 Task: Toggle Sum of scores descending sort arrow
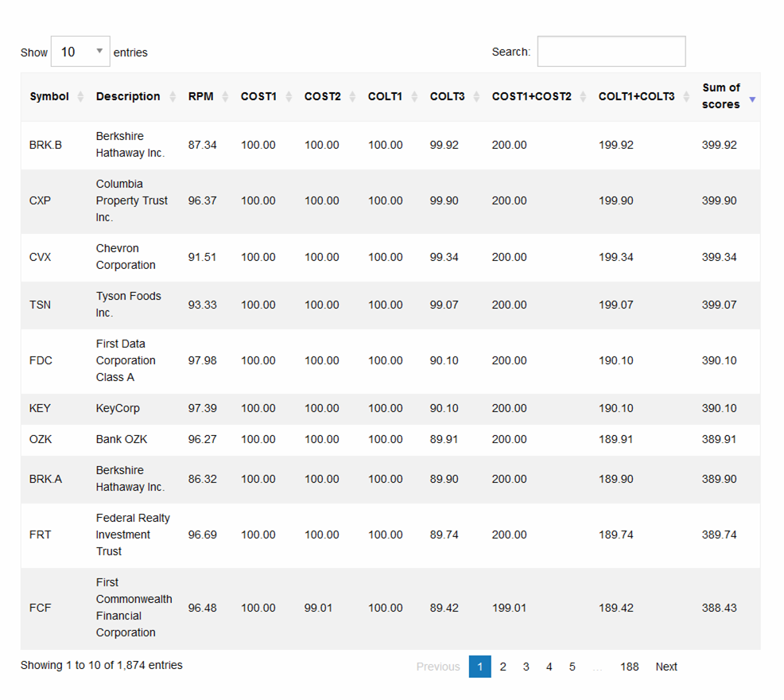pyautogui.click(x=752, y=99)
